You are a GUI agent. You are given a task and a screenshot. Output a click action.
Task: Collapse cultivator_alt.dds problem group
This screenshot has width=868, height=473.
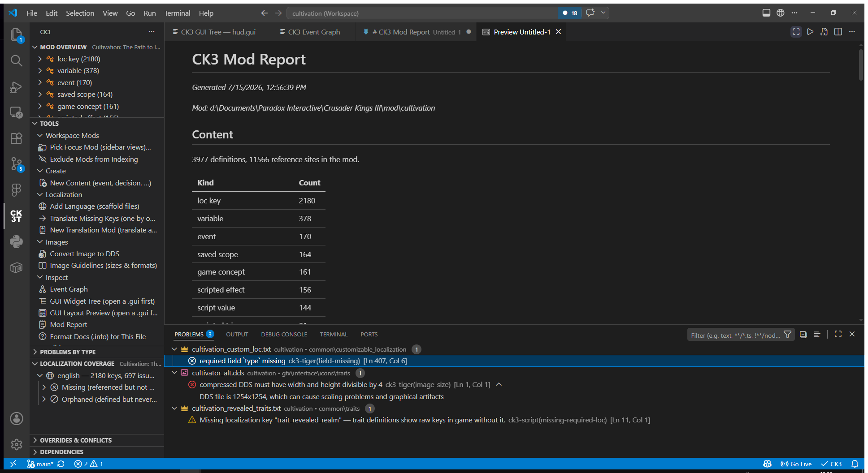174,373
